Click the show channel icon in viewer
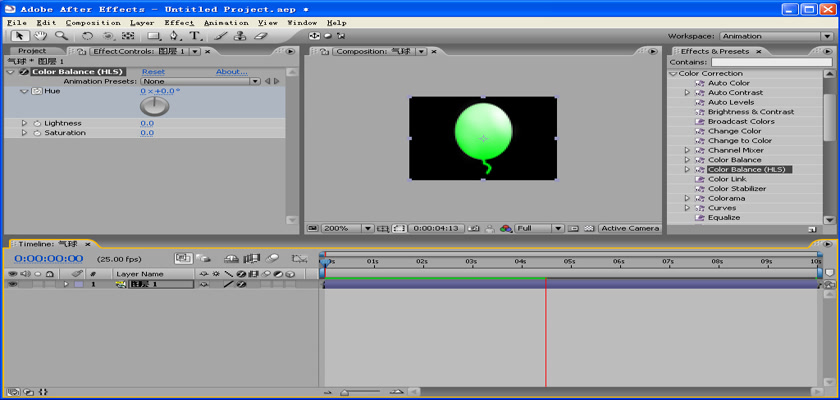Image resolution: width=840 pixels, height=400 pixels. pos(506,228)
